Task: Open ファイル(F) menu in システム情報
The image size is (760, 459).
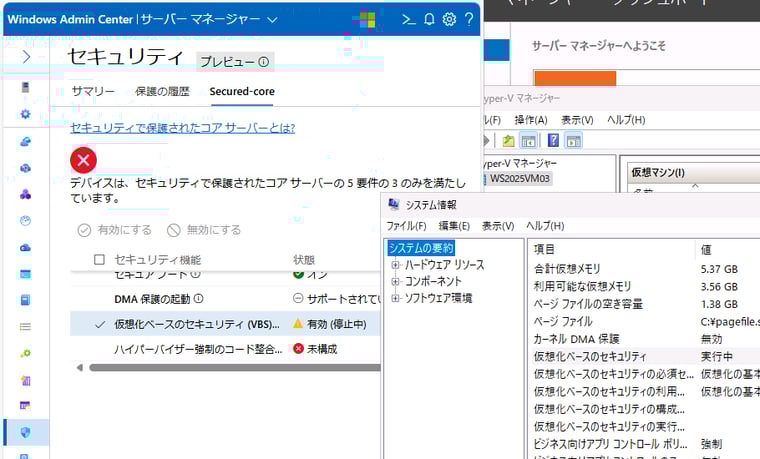Action: point(406,226)
